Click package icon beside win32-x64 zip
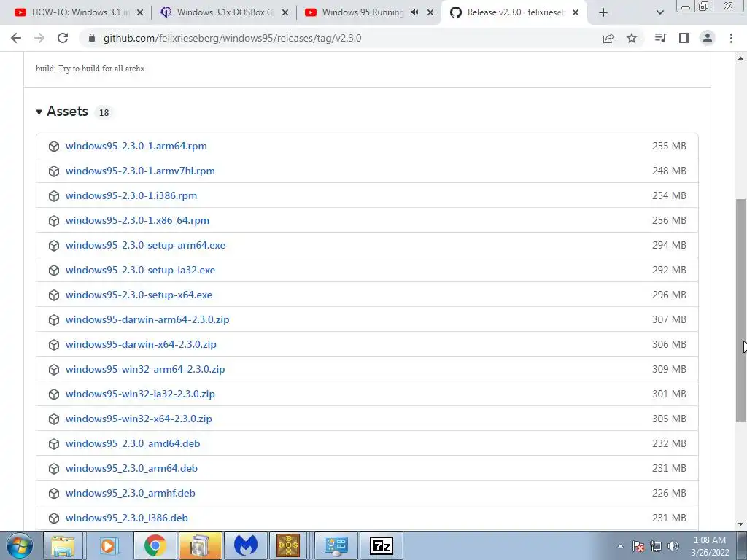The image size is (747, 560). pyautogui.click(x=54, y=419)
